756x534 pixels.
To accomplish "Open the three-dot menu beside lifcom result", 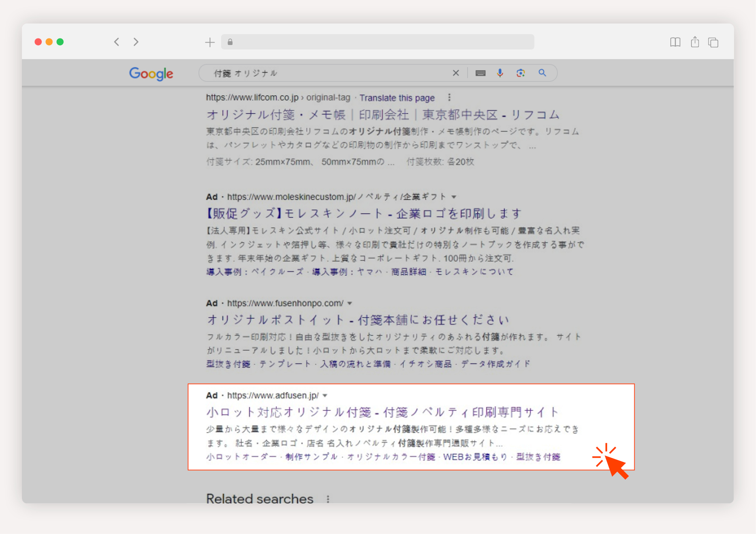I will click(449, 97).
